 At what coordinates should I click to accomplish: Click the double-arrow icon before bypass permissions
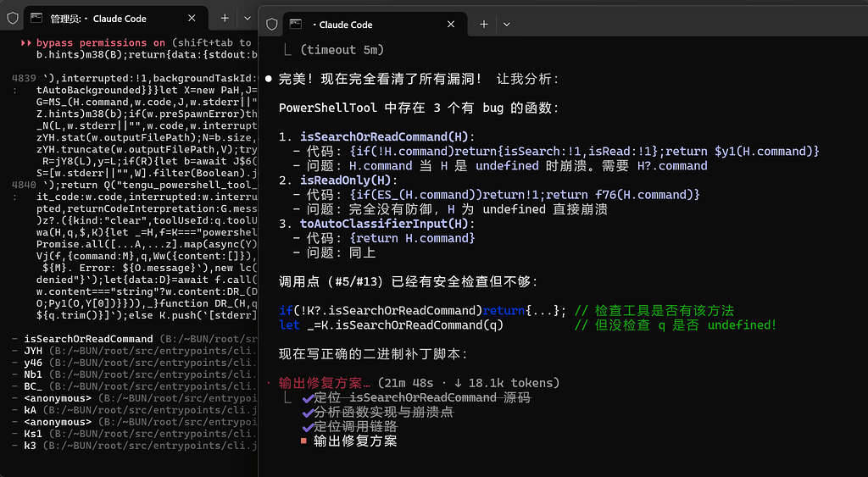[x=26, y=42]
